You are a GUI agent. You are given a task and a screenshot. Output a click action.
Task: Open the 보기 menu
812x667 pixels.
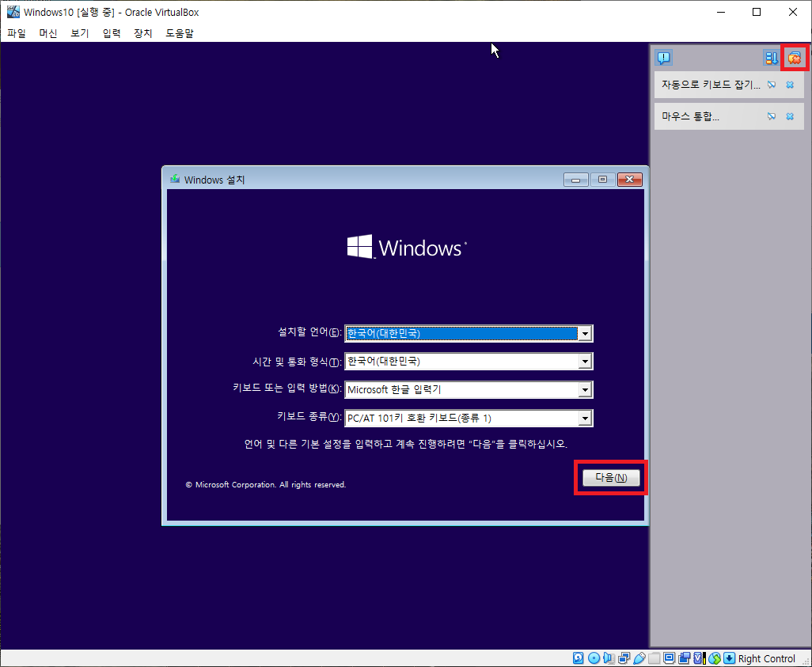pos(80,33)
